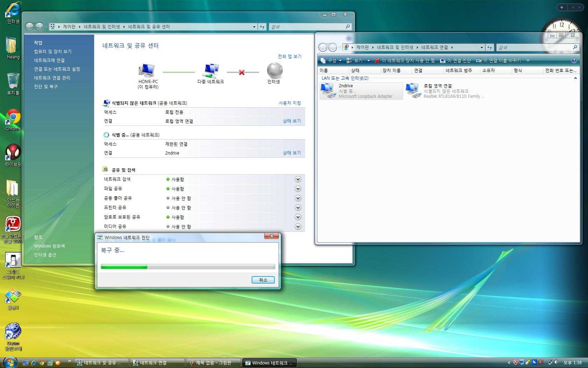Click 이 연결 이름 바꾸기 toolbar item
This screenshot has height=368, width=588.
coord(498,61)
